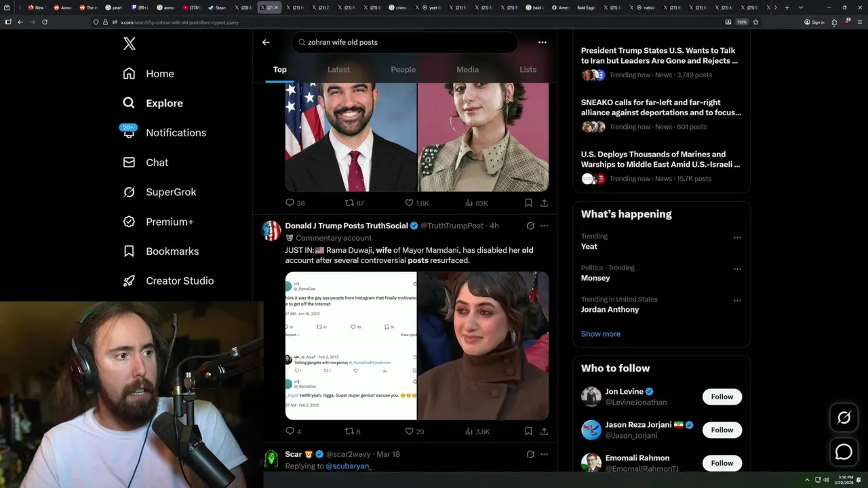Image resolution: width=868 pixels, height=488 pixels.
Task: Open the Yeat trending topic
Action: [589, 247]
